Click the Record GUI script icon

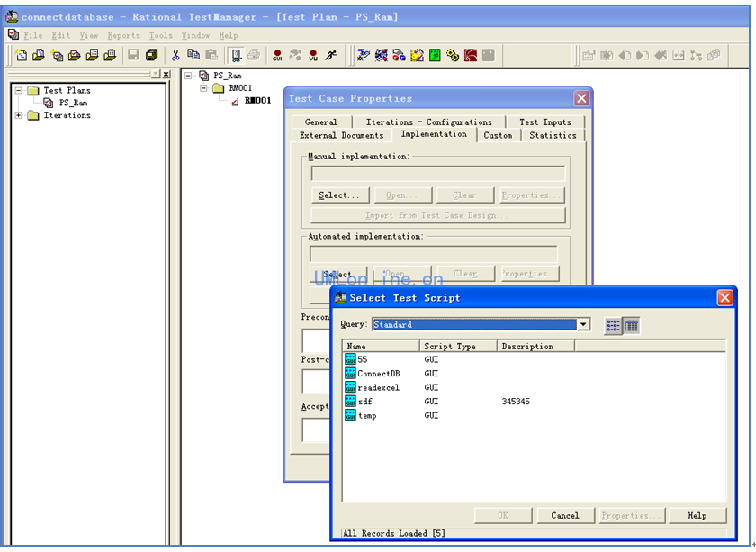tap(277, 56)
